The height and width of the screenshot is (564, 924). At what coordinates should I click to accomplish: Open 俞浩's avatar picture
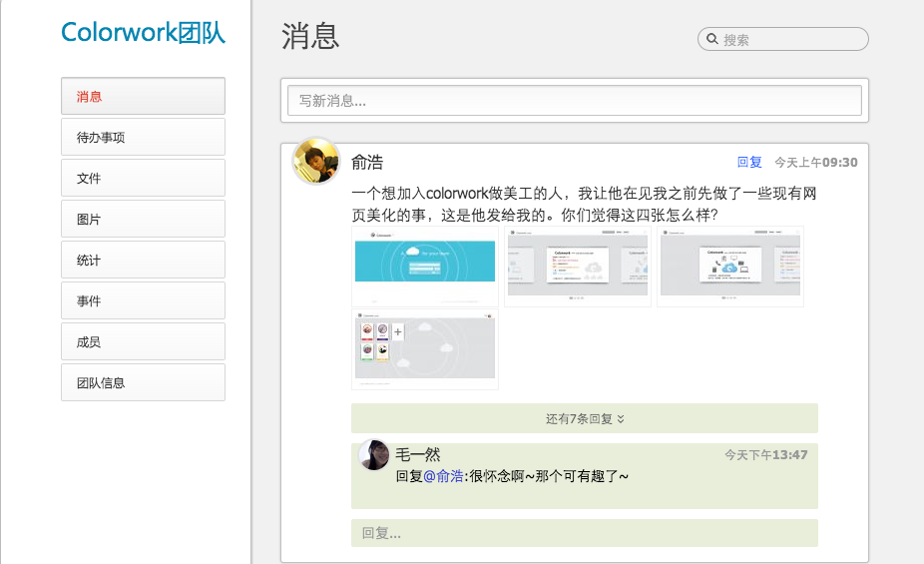pyautogui.click(x=316, y=161)
